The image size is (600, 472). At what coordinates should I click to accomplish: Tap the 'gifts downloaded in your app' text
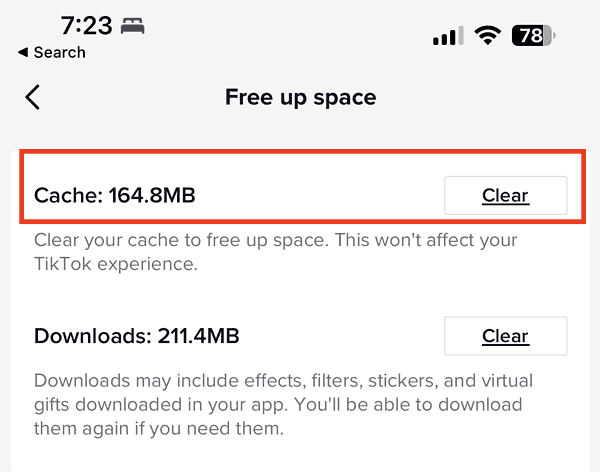170,404
